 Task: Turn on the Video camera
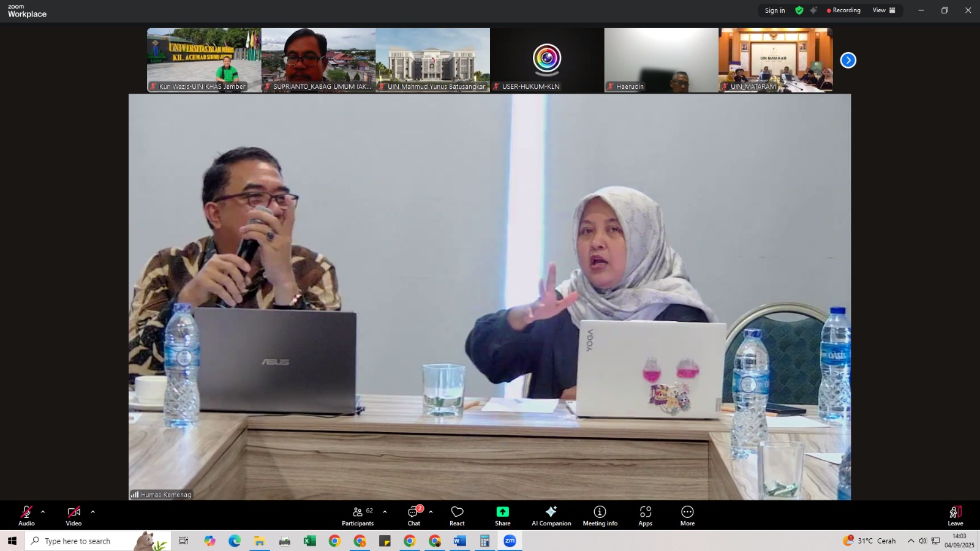coord(73,515)
